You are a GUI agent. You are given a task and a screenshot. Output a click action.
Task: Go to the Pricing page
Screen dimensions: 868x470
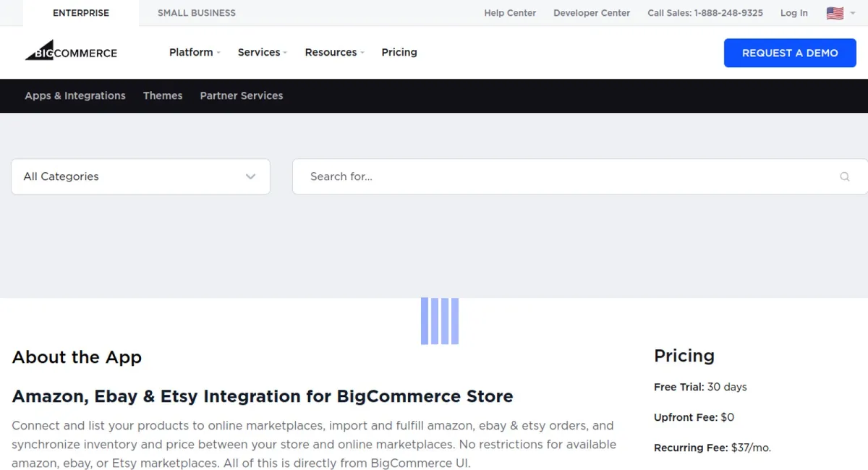(x=399, y=52)
